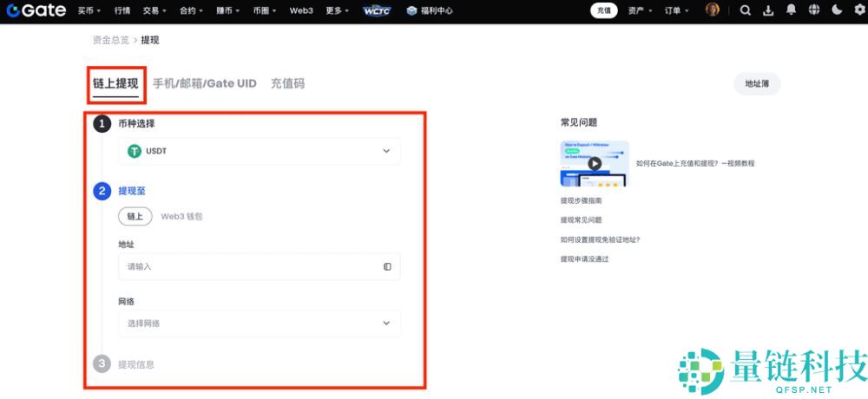Open the 提现步骤指南 link
Image resolution: width=868 pixels, height=399 pixels.
pos(582,200)
